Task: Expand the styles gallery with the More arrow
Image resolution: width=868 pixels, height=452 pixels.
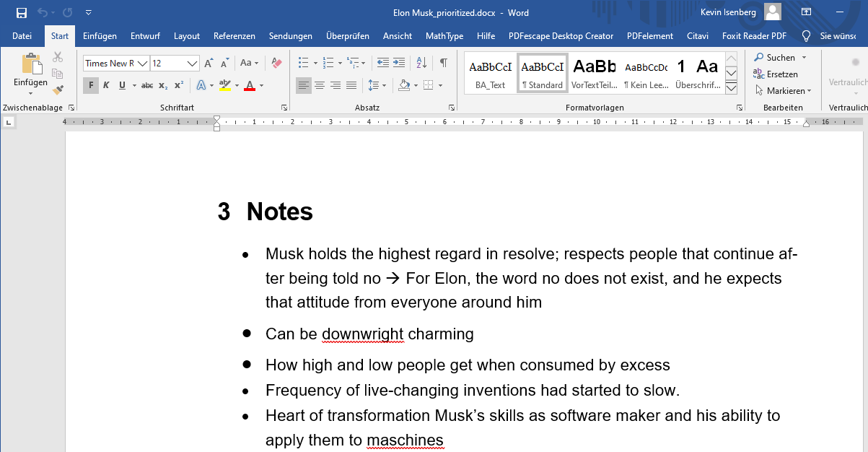Action: (731, 88)
